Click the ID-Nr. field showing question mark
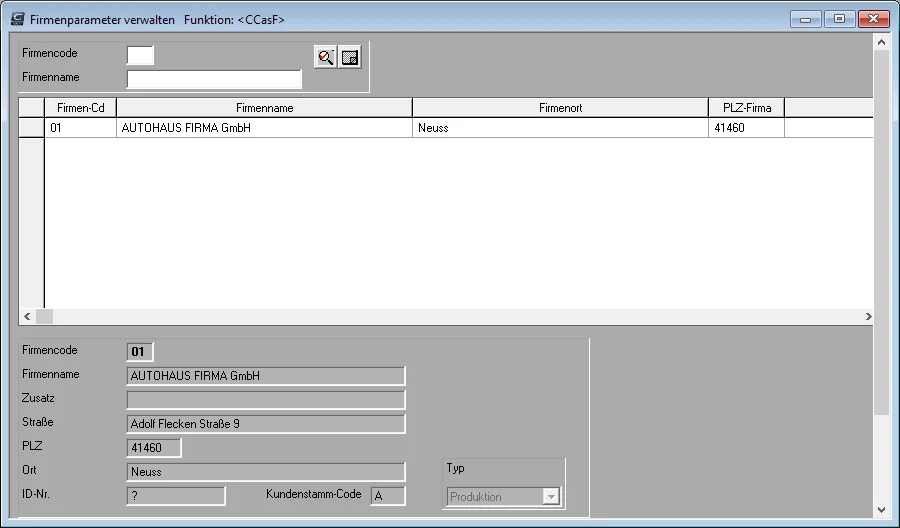Image resolution: width=900 pixels, height=528 pixels. click(x=176, y=496)
